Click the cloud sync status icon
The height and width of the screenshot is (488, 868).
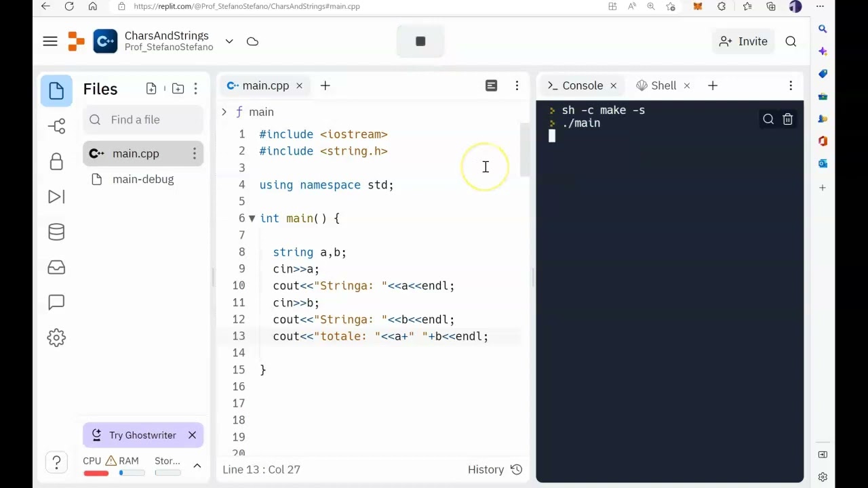point(252,41)
